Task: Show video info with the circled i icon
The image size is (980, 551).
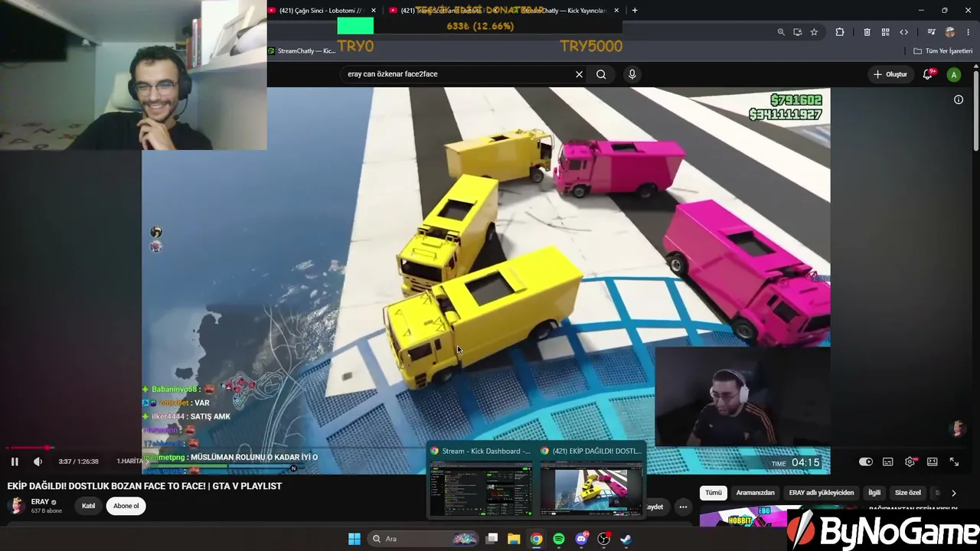Action: (959, 99)
